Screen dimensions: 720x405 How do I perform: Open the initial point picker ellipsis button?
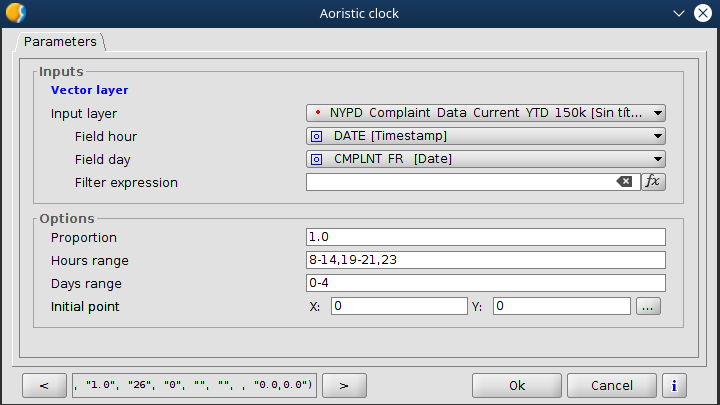click(648, 306)
